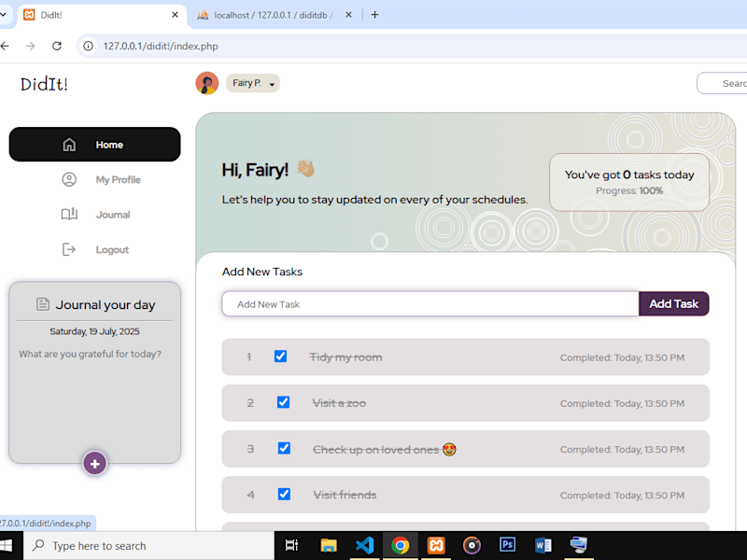Click the Search box at top right
Screen dimensions: 747x560
[722, 83]
